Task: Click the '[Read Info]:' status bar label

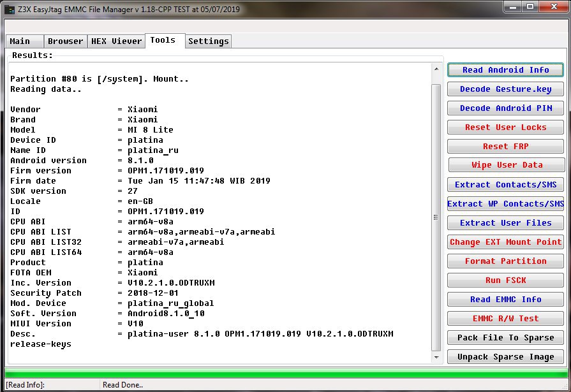Action: coord(25,385)
